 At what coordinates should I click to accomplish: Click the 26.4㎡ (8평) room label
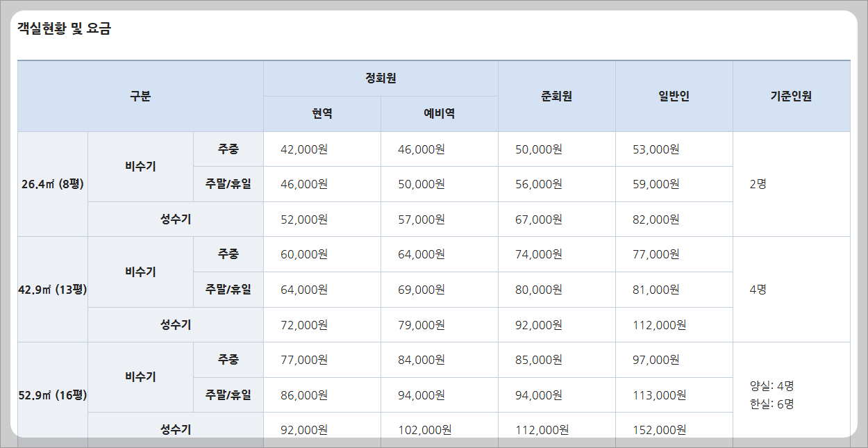click(52, 183)
